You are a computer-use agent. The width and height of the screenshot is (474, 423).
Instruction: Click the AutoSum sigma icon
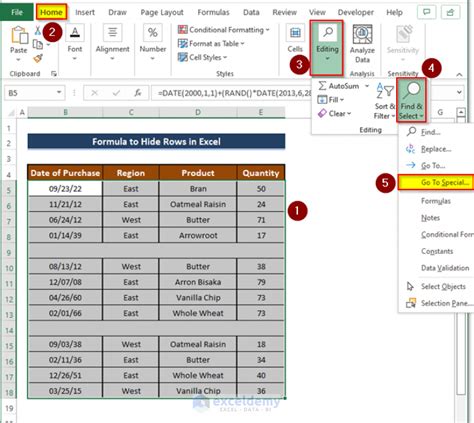(322, 86)
